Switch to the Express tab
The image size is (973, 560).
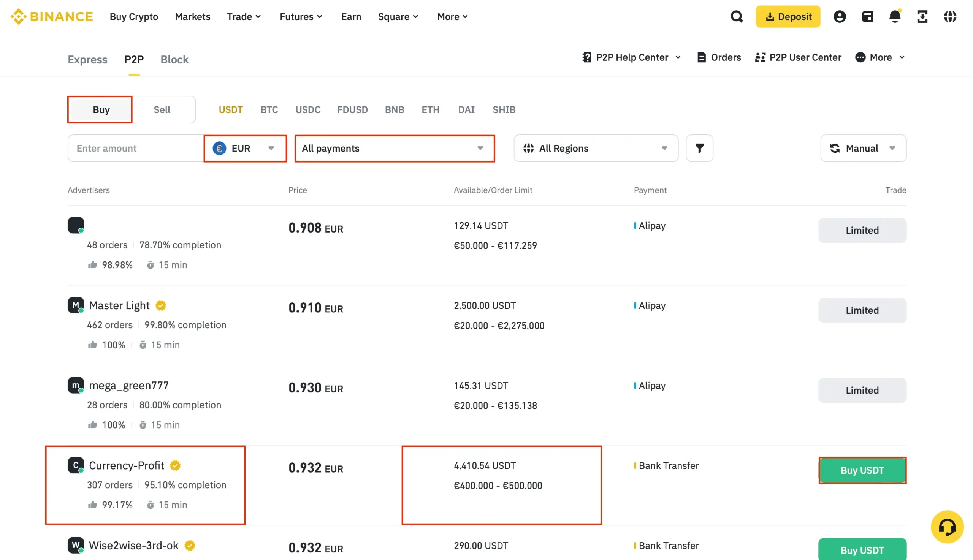87,59
